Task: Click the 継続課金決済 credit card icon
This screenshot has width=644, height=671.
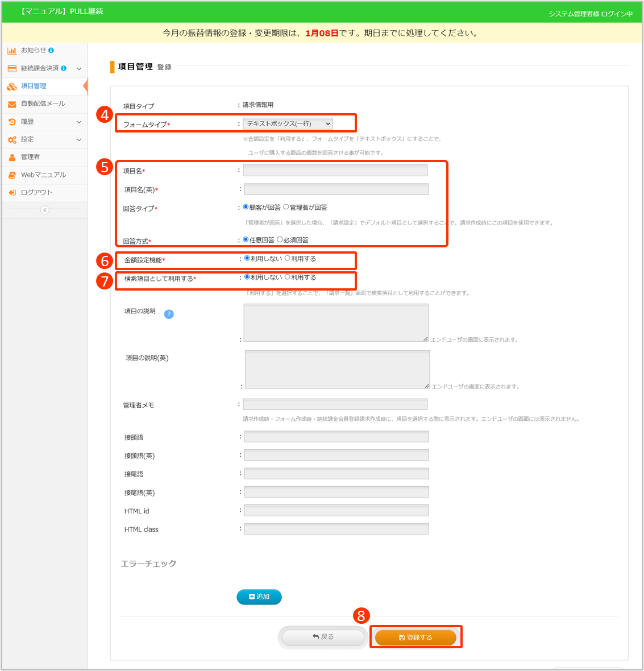Action: tap(12, 68)
